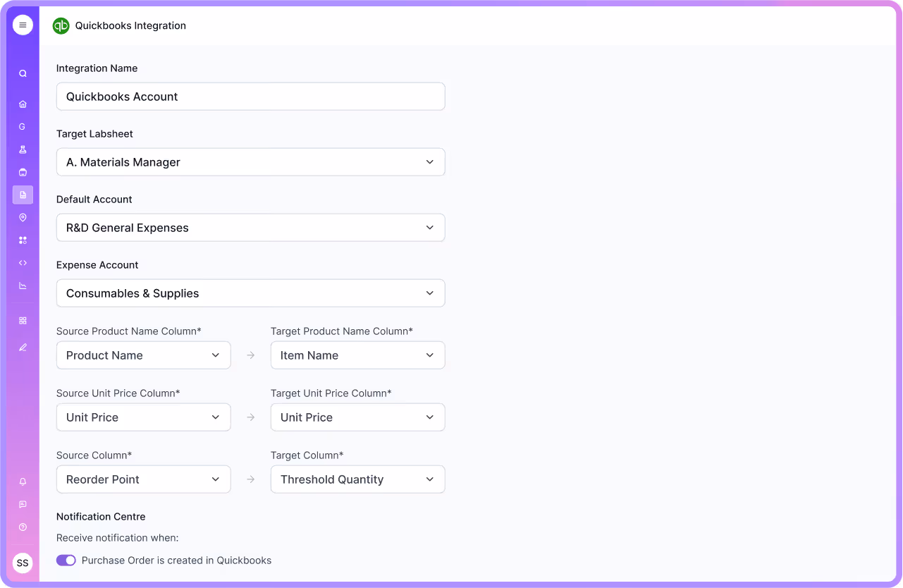Screen dimensions: 903x588
Task: Open the Reorder Point source dropdown
Action: 144,479
